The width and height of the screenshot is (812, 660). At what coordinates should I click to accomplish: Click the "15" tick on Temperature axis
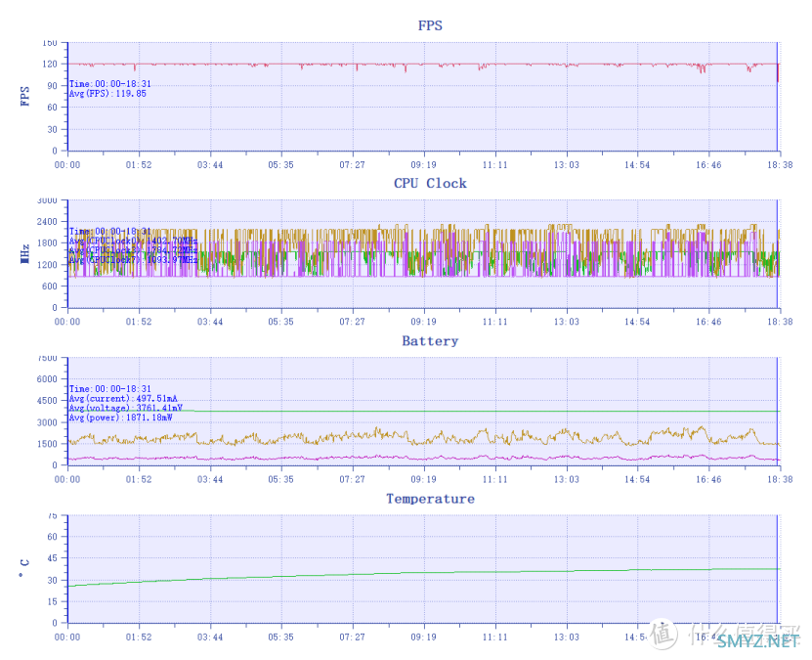[x=52, y=602]
